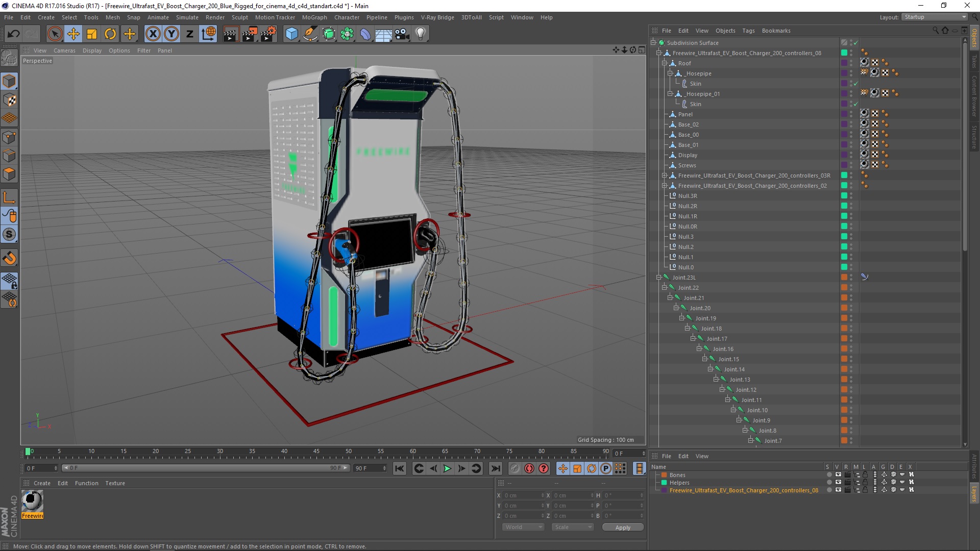This screenshot has height=551, width=980.
Task: Add a Cube primitive object
Action: 291,34
